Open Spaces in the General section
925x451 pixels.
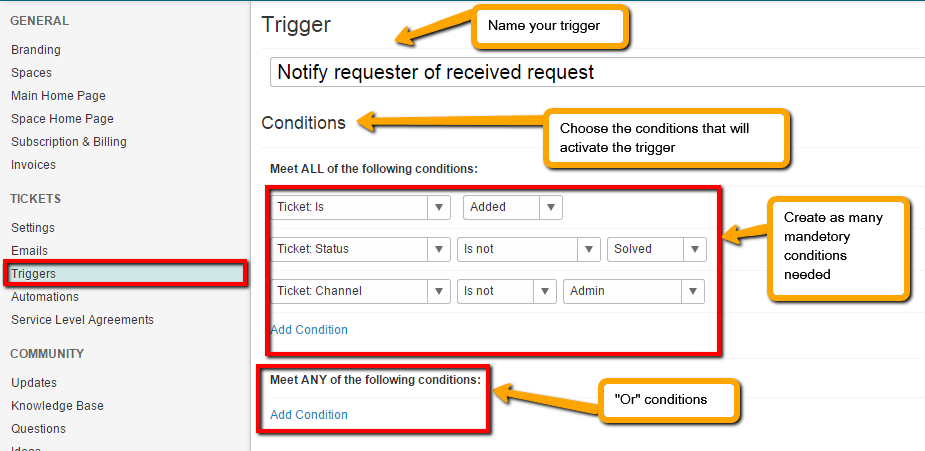coord(31,73)
